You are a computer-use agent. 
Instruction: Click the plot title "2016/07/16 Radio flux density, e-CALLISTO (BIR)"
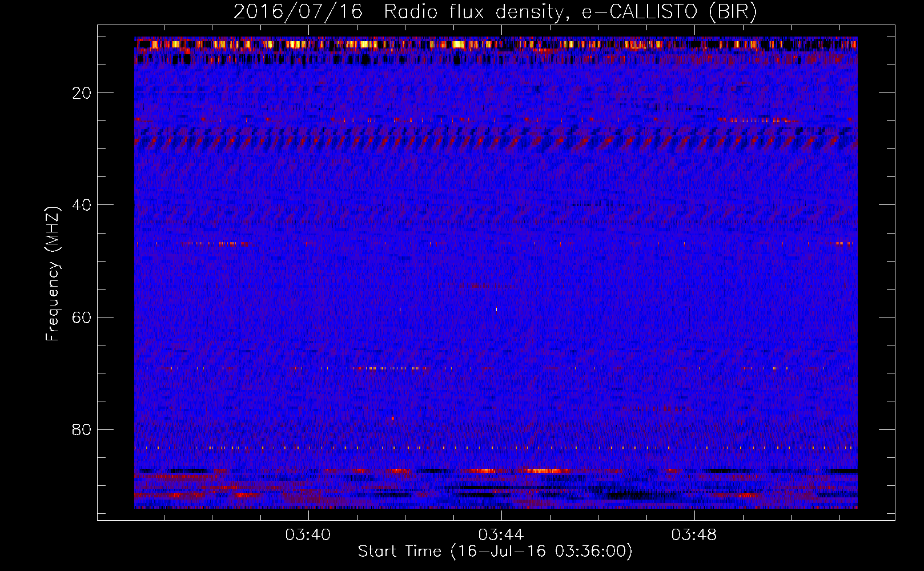pos(495,12)
